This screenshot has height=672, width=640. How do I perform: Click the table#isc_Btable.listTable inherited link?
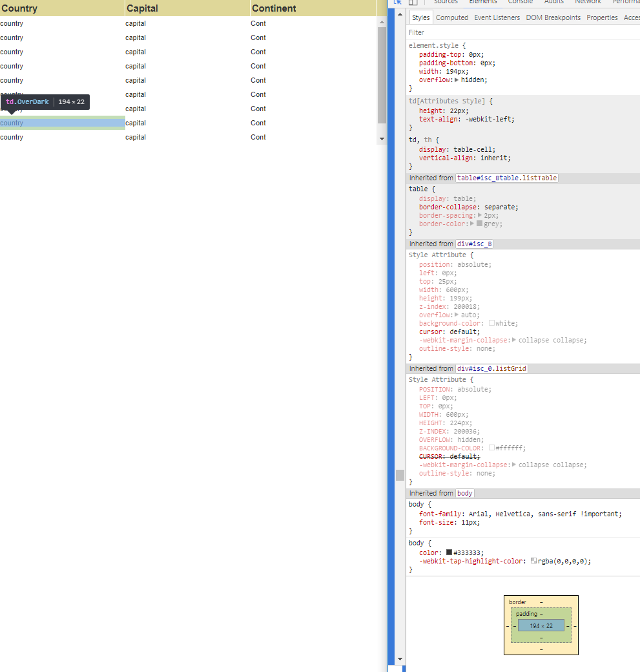(x=507, y=178)
